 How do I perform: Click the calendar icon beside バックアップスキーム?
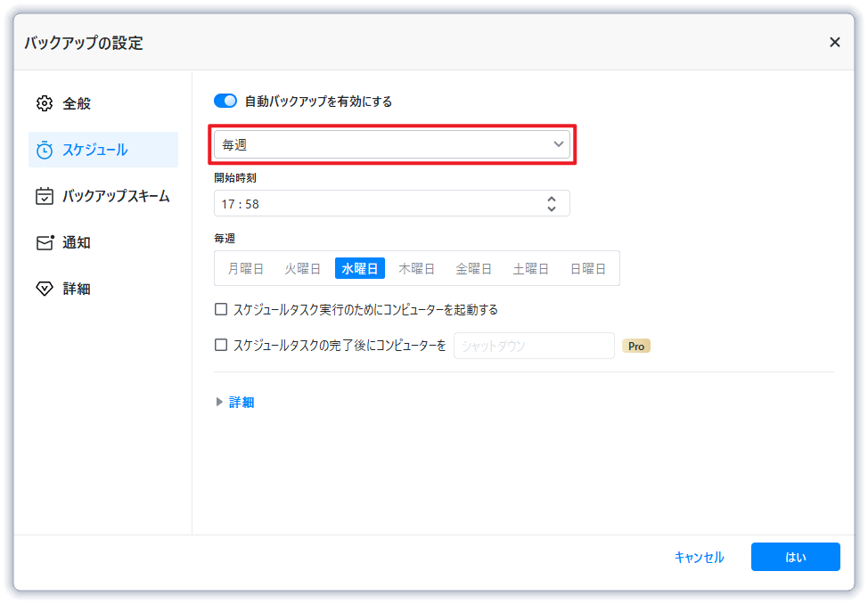tap(45, 196)
